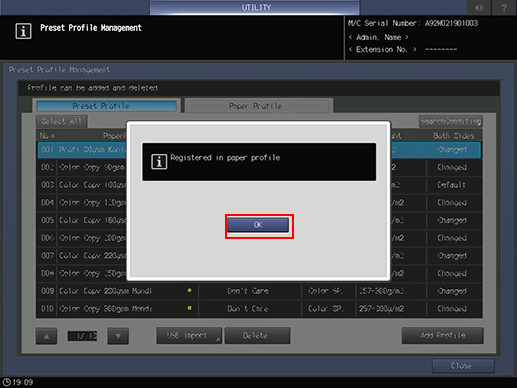Click the Changed status in row 001
Image resolution: width=517 pixels, height=388 pixels.
[452, 150]
